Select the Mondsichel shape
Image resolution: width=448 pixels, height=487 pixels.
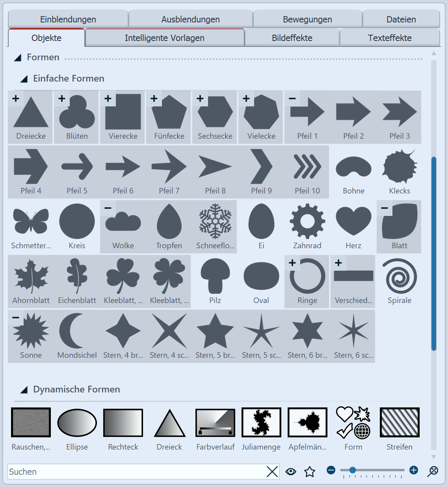click(x=77, y=333)
